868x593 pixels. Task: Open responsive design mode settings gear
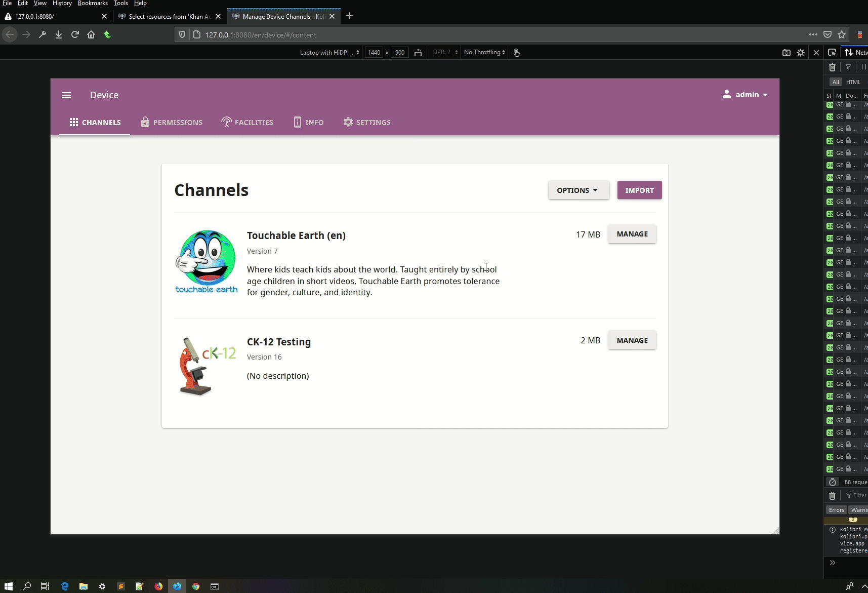pyautogui.click(x=801, y=53)
